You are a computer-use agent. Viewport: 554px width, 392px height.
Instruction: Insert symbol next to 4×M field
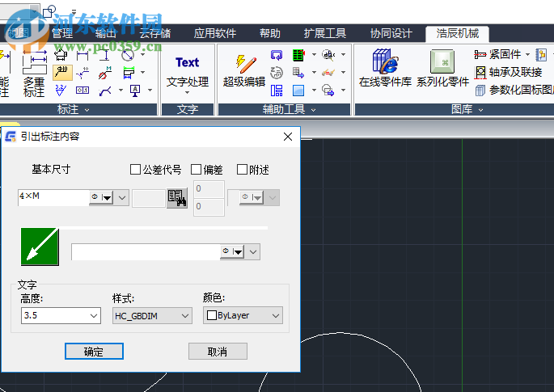(102, 198)
